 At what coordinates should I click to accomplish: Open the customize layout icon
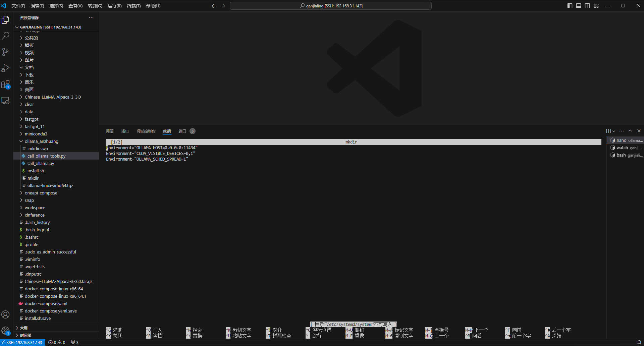[596, 6]
